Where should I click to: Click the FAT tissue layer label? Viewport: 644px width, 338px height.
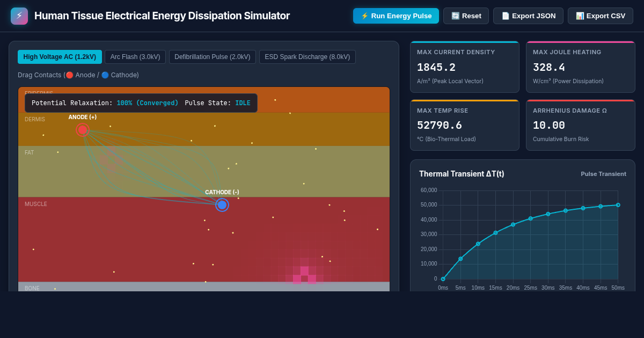29,152
